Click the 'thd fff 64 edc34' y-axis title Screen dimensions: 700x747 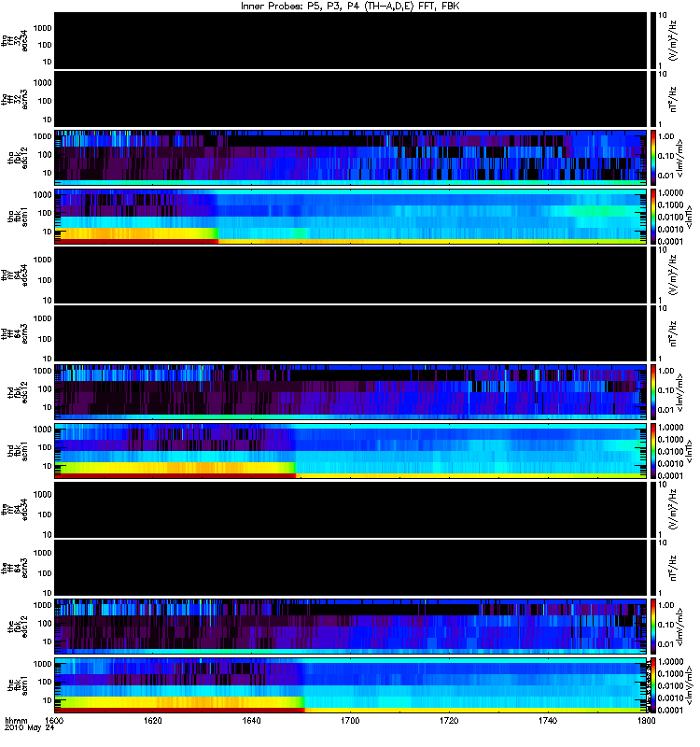coord(15,275)
